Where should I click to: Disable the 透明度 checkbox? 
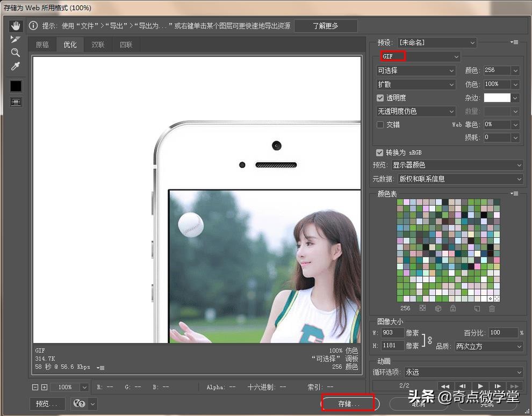coord(380,98)
